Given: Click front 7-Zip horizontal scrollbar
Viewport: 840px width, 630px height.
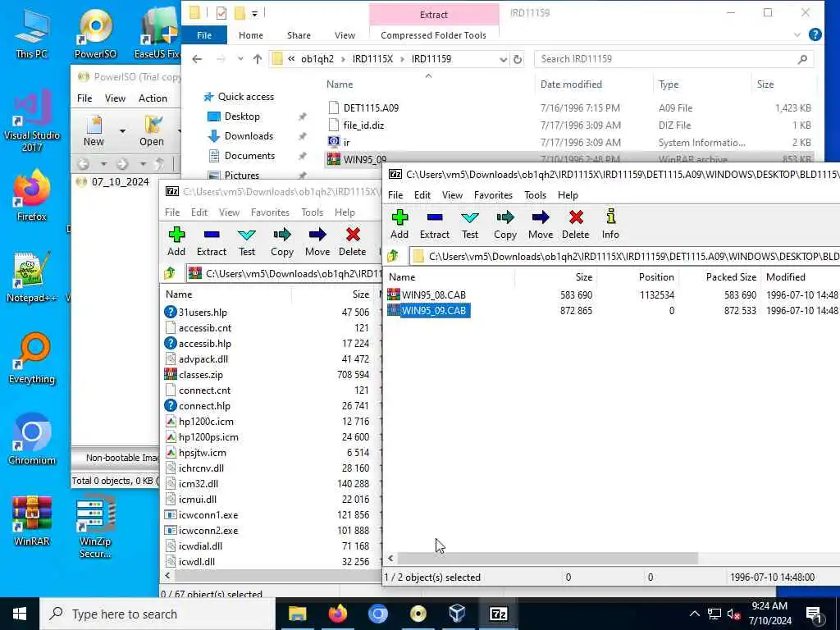Looking at the screenshot, I should pyautogui.click(x=547, y=558).
